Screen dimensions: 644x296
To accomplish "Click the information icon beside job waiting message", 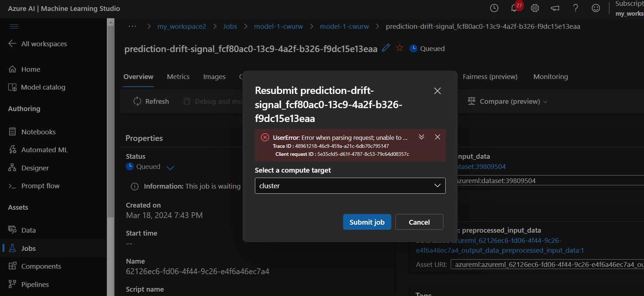I will click(x=135, y=186).
